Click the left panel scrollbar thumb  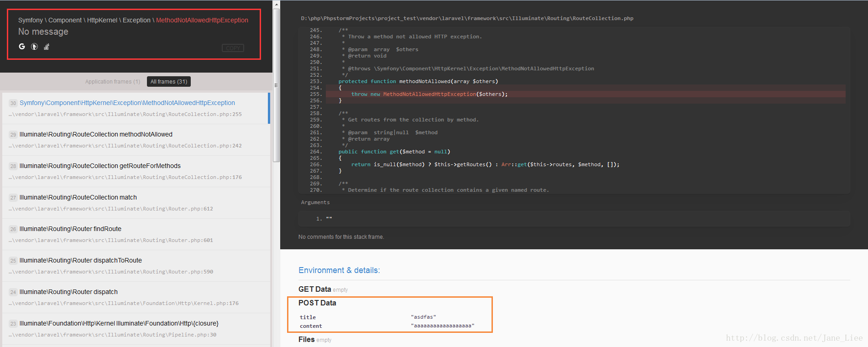click(276, 85)
